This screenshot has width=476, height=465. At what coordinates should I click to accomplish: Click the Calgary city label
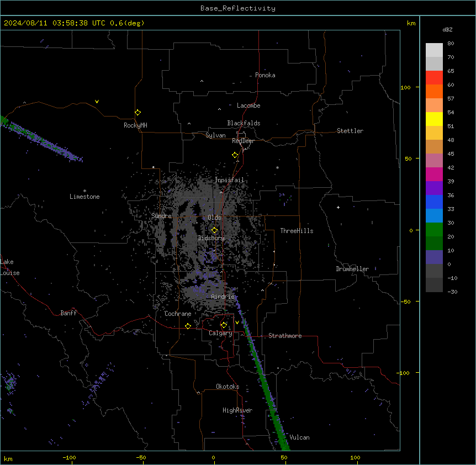click(x=220, y=333)
